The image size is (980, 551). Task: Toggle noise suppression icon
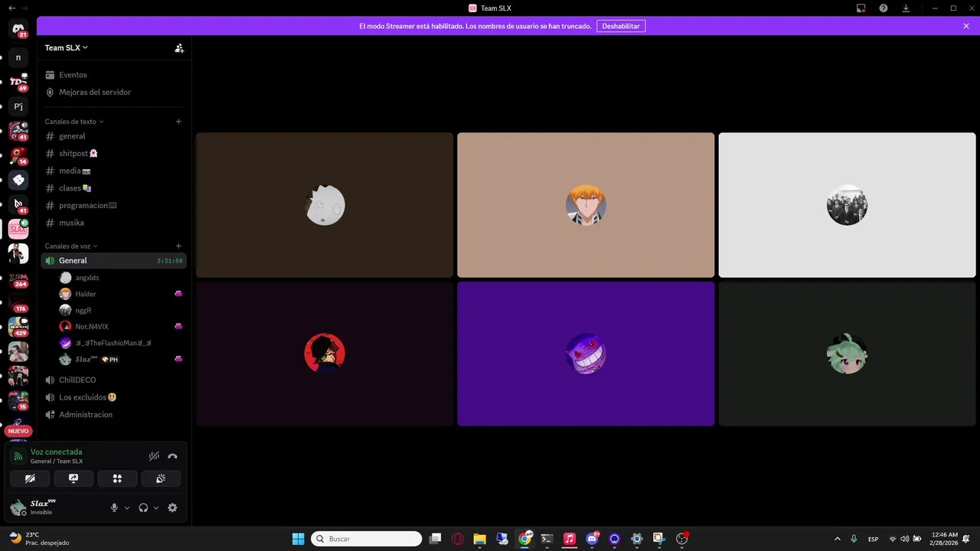pos(154,456)
